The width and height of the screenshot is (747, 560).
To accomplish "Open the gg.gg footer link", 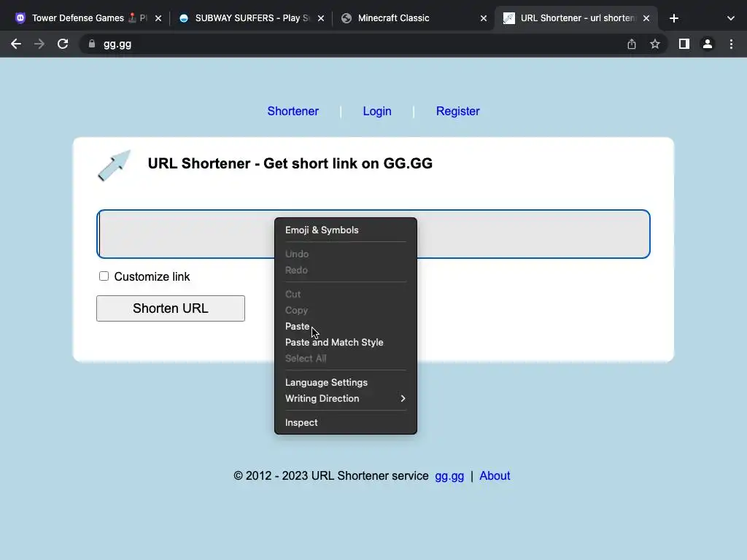I will pyautogui.click(x=449, y=475).
